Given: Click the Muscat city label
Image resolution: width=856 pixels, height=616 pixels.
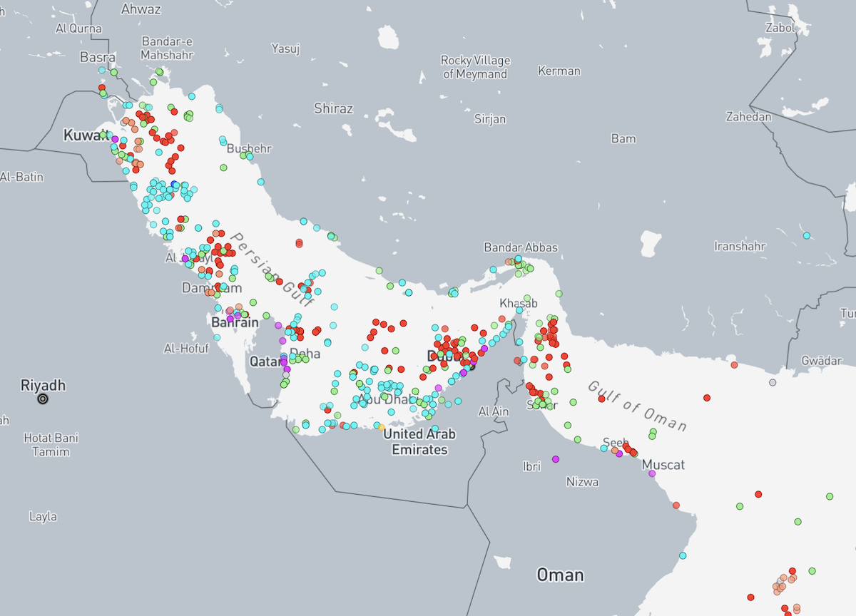Looking at the screenshot, I should [663, 465].
